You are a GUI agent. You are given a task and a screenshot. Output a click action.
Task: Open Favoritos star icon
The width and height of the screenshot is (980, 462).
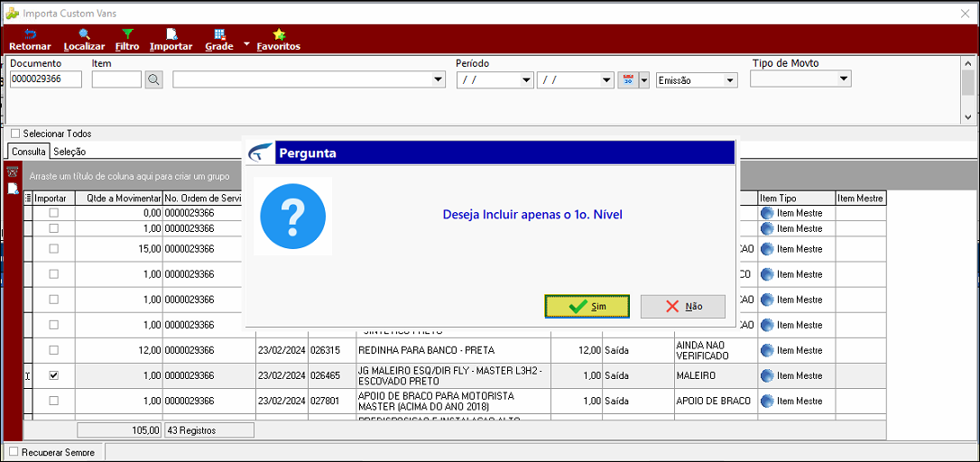(x=279, y=34)
